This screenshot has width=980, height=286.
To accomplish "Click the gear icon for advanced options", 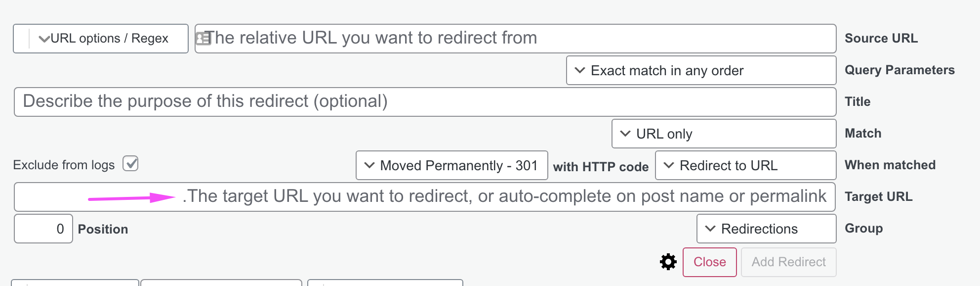I will 668,262.
